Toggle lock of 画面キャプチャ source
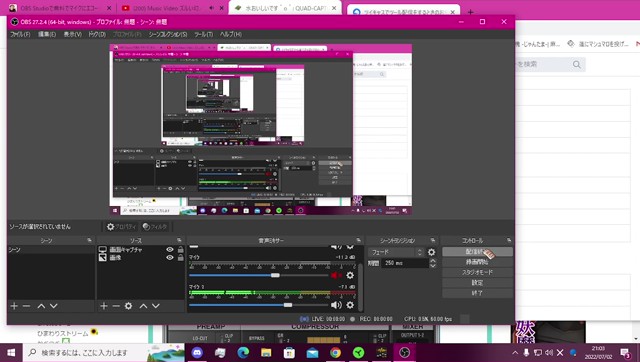The height and width of the screenshot is (362, 640). pos(180,249)
